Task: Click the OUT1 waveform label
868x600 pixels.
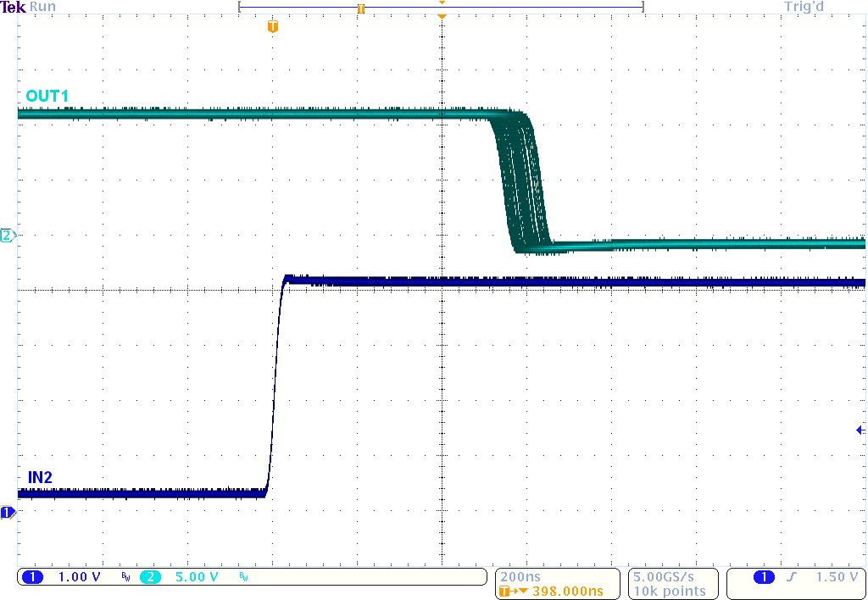Action: pos(46,96)
